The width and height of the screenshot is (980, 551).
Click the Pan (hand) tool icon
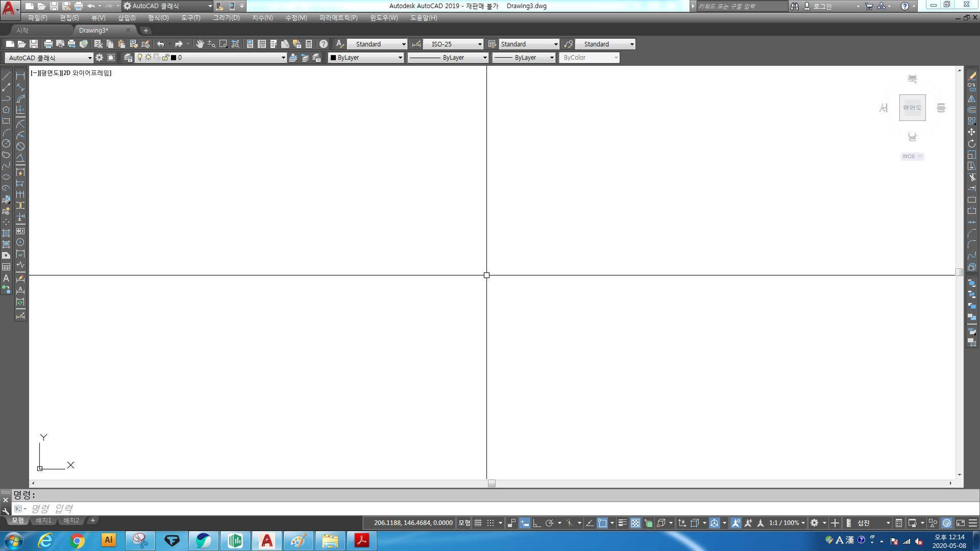pyautogui.click(x=200, y=44)
